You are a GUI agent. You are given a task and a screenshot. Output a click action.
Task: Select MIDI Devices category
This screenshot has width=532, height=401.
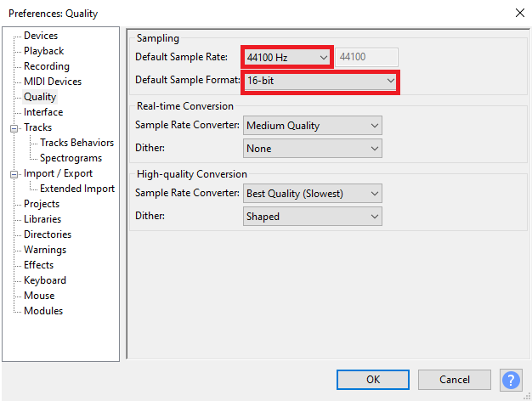tap(53, 82)
